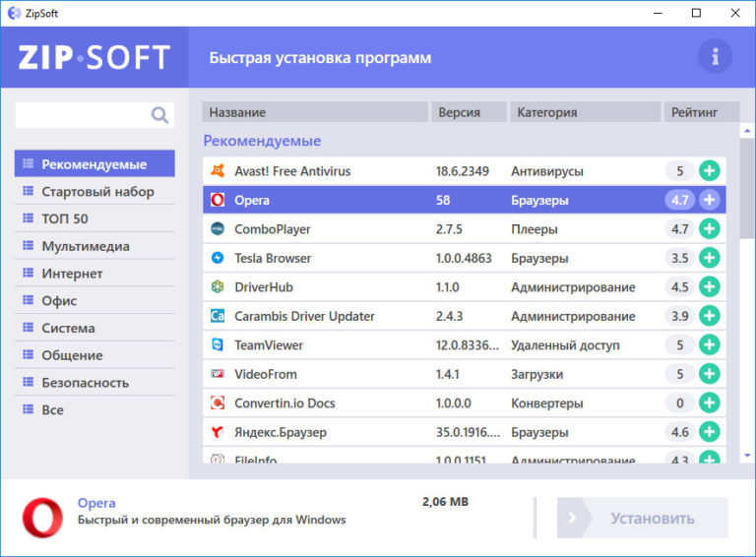Open the Мультимедиа category
Screen dimensions: 756x557
point(86,246)
